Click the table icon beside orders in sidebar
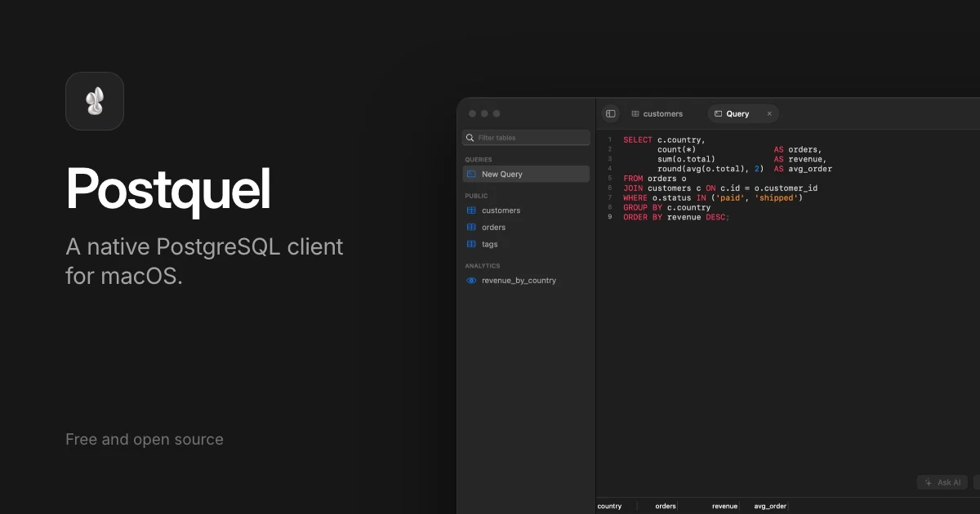The image size is (980, 514). click(x=471, y=228)
